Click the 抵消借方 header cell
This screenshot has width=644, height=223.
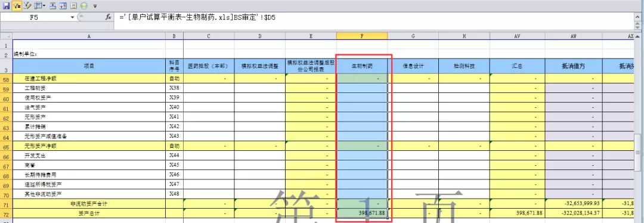(x=574, y=66)
